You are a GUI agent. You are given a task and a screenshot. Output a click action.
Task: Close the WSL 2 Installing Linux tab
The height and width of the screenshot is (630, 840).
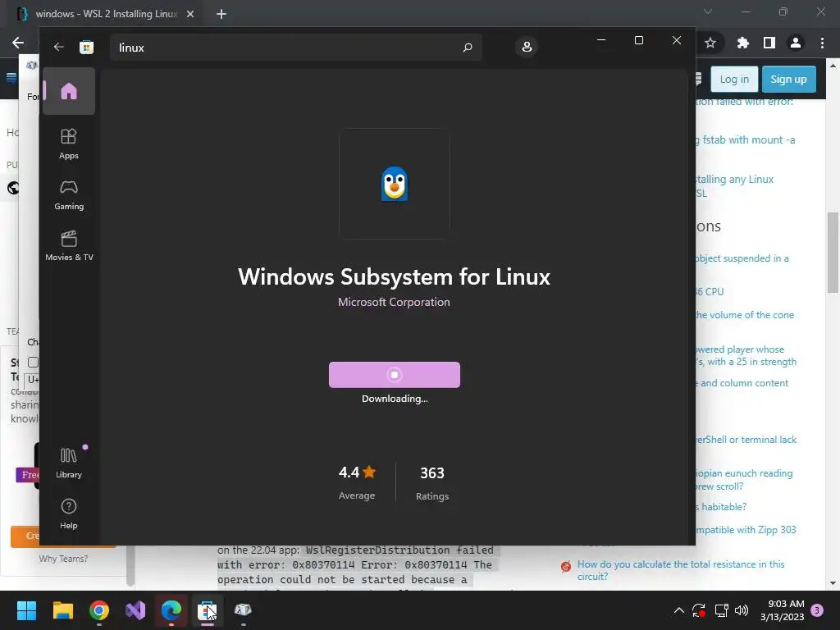[190, 14]
